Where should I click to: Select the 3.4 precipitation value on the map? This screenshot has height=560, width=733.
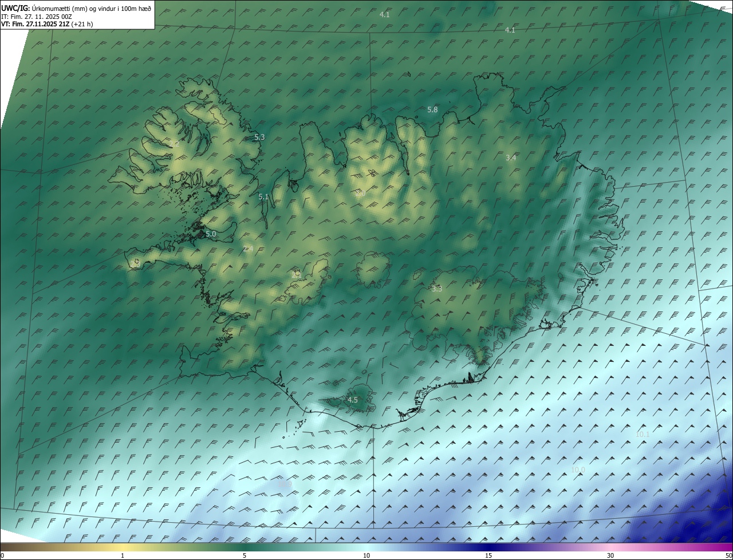pos(511,157)
